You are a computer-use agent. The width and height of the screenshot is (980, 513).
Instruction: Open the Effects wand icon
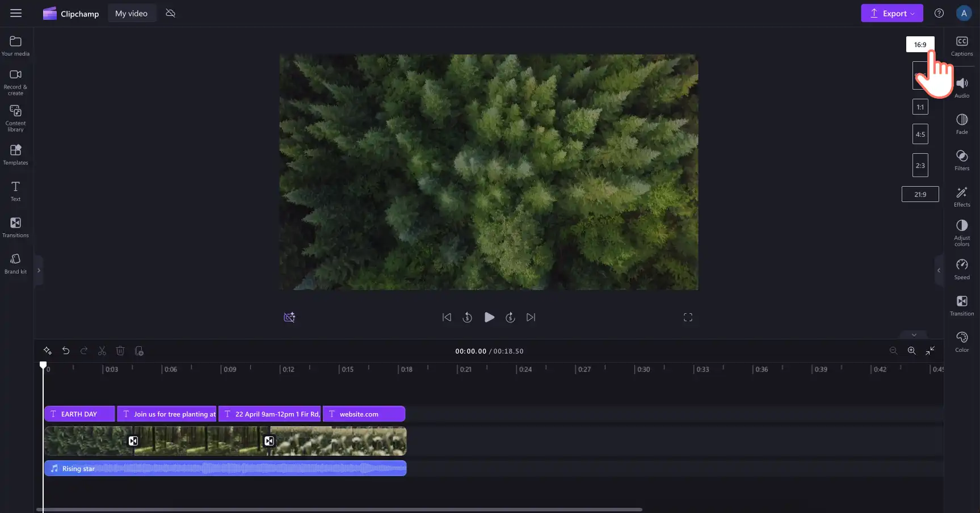pyautogui.click(x=962, y=196)
